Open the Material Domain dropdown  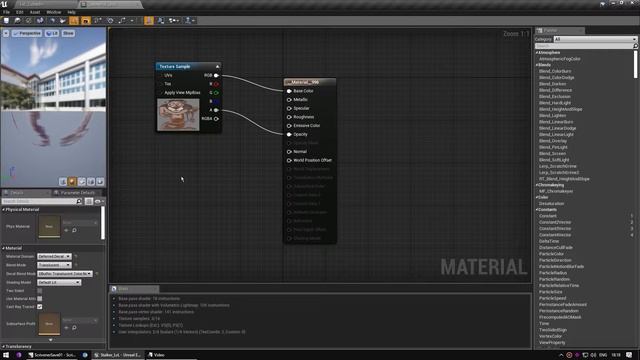[x=54, y=256]
